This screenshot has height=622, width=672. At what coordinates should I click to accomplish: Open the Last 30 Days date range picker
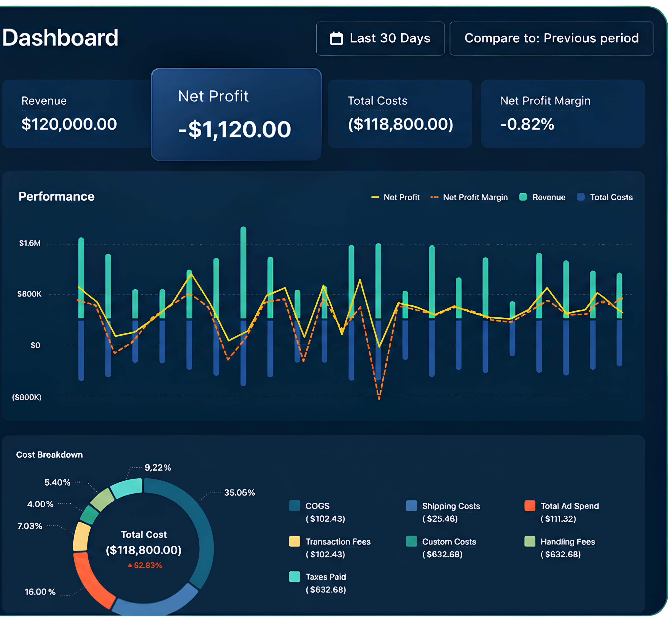(380, 38)
